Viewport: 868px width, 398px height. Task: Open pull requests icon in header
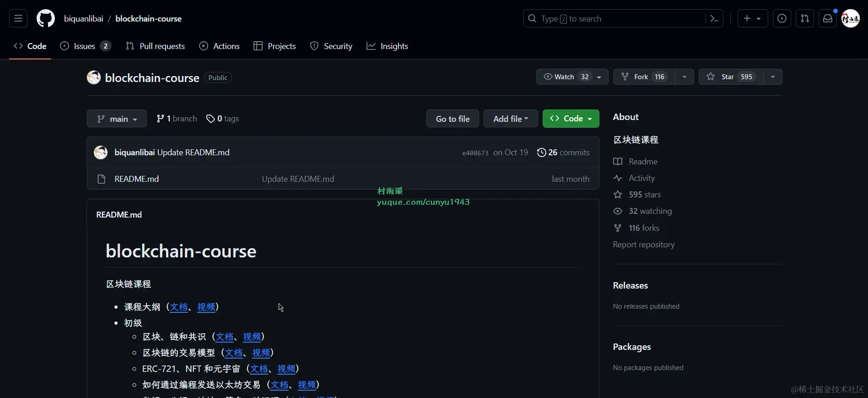pyautogui.click(x=805, y=19)
